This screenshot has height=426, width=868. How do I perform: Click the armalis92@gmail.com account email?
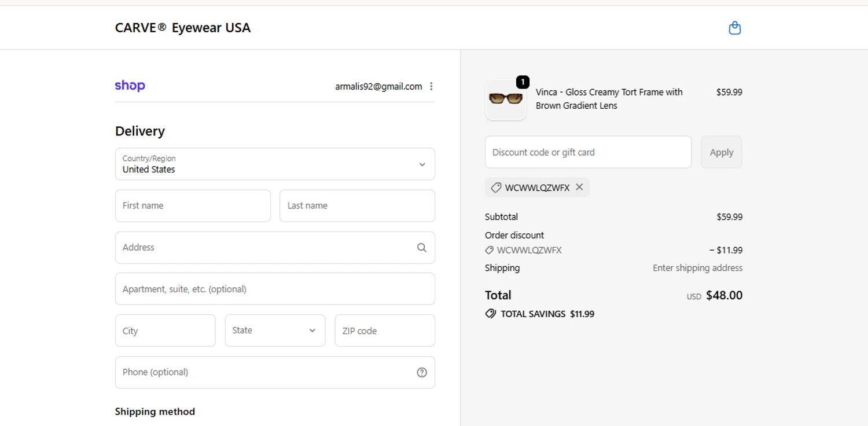378,86
